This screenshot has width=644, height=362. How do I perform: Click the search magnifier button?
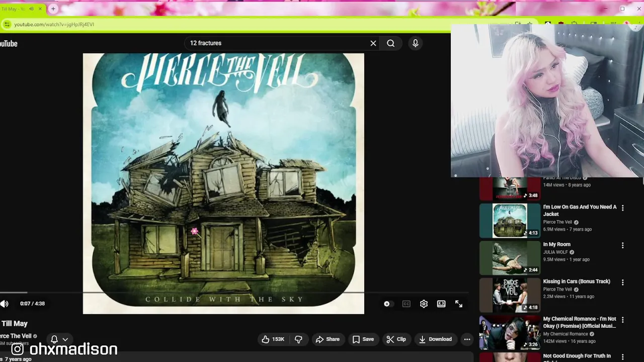click(x=390, y=43)
